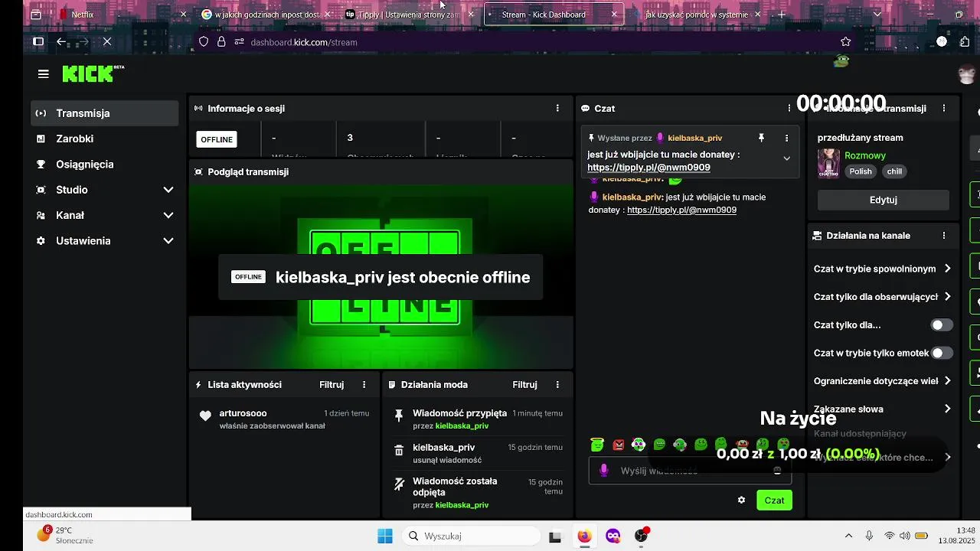The image size is (980, 551).
Task: Click the Edytuj button
Action: (884, 200)
